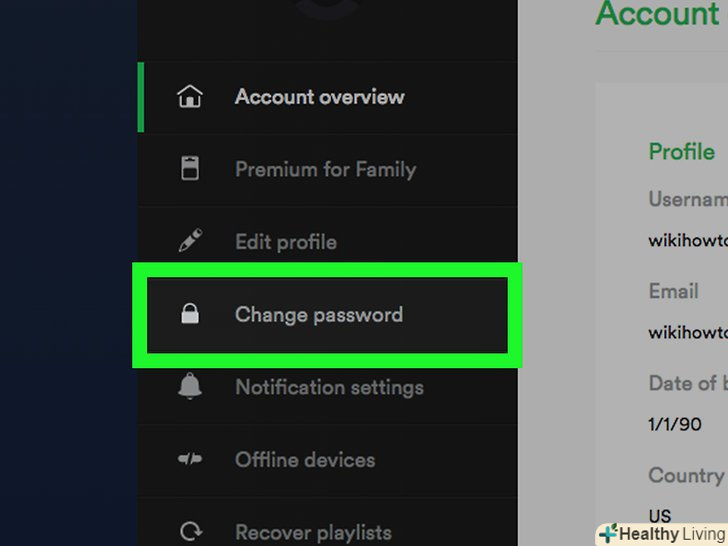Screen dimensions: 728x546
Task: Open the Change password page
Action: tap(318, 315)
